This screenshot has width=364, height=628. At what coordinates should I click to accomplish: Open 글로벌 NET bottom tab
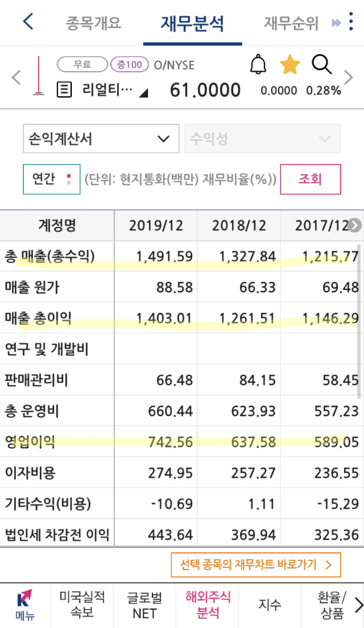click(x=145, y=605)
